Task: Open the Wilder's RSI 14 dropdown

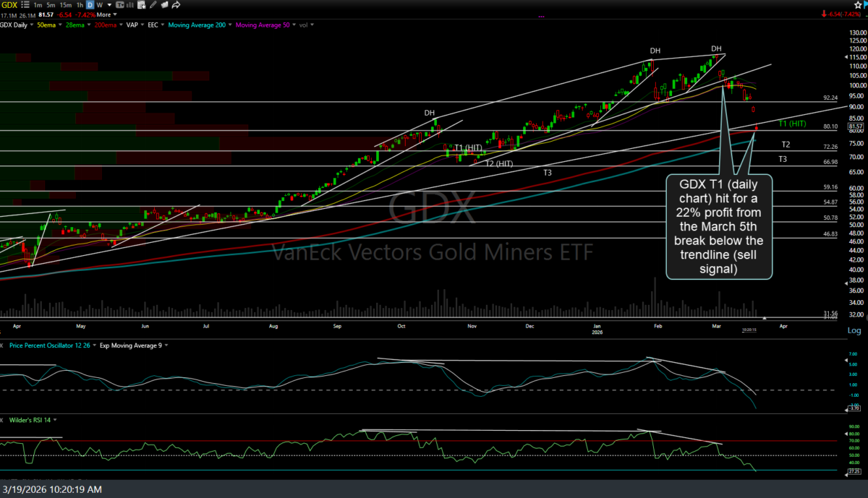Action: 54,419
